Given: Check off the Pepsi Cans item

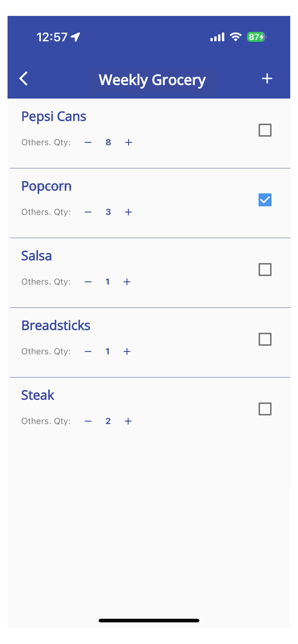Looking at the screenshot, I should click(264, 130).
